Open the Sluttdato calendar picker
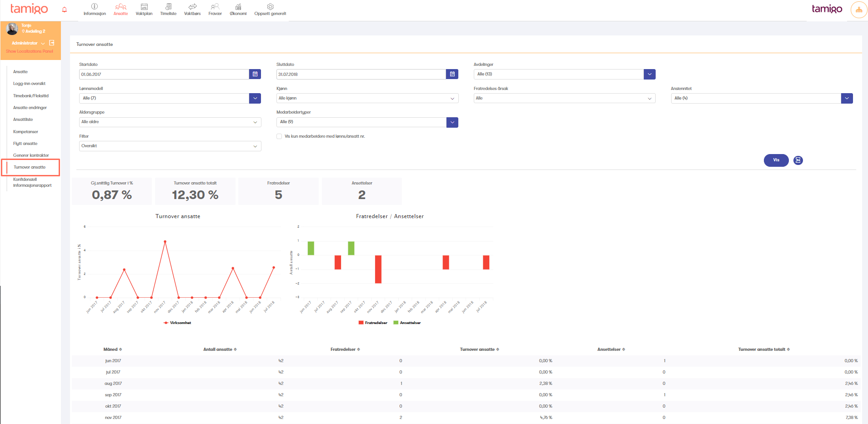Viewport: 868px width, 424px height. tap(452, 74)
